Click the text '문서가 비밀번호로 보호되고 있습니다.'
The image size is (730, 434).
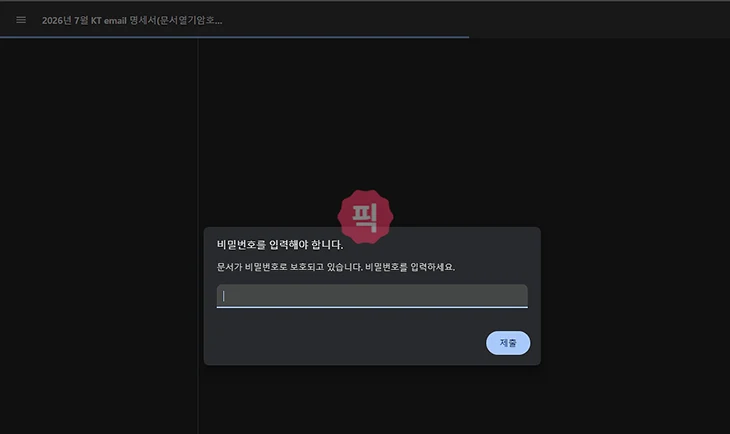[x=290, y=267]
